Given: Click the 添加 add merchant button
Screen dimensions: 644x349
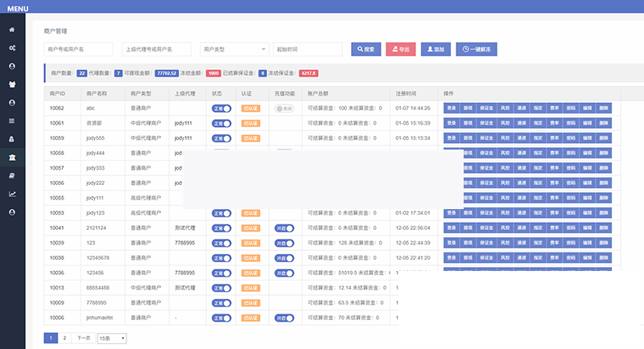Looking at the screenshot, I should coord(436,49).
